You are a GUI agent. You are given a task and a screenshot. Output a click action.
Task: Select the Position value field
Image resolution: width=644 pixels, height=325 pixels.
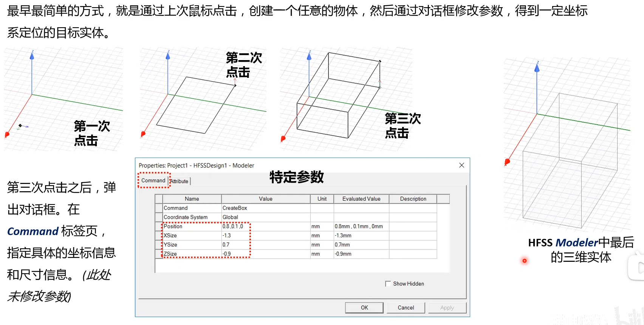coord(265,226)
